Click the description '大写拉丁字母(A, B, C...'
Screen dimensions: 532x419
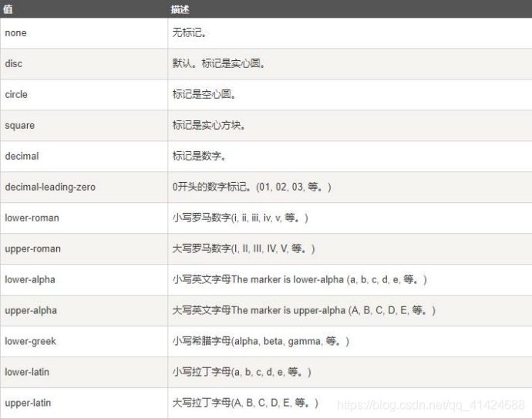[x=245, y=403]
